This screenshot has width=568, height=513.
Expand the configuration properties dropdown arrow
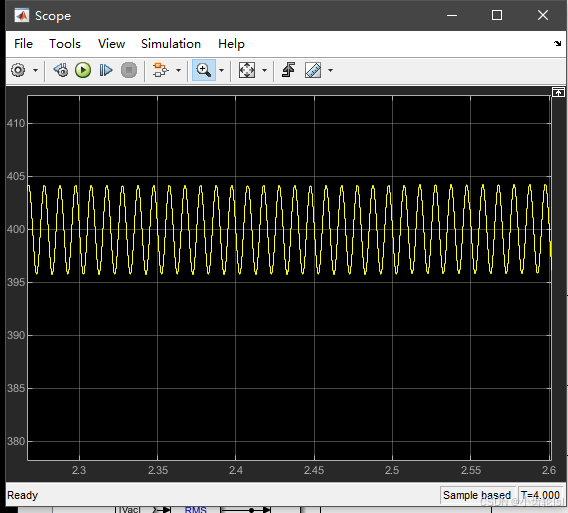[35, 70]
